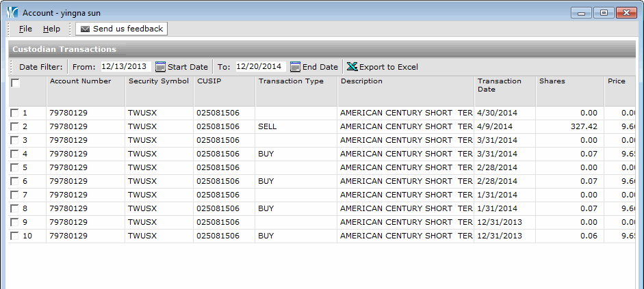Maximize the Account window
The image size is (644, 289).
[x=604, y=13]
